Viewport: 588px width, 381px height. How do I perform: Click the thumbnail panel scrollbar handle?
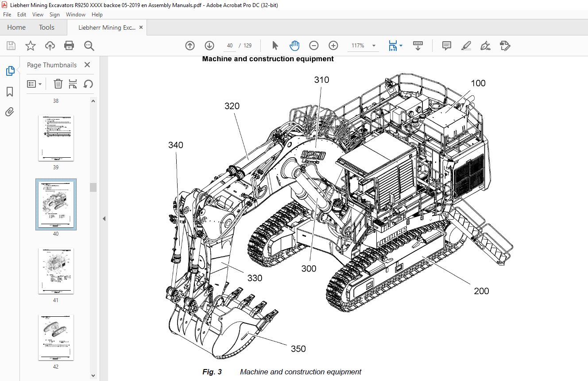[x=93, y=187]
